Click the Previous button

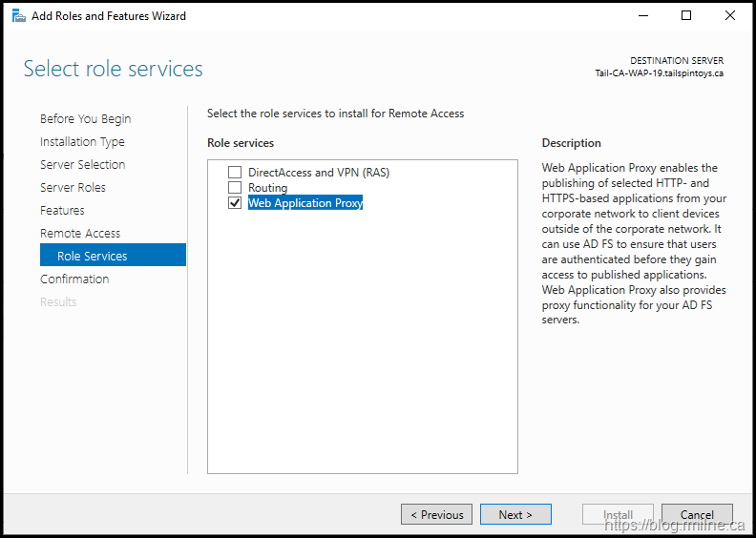click(x=436, y=515)
